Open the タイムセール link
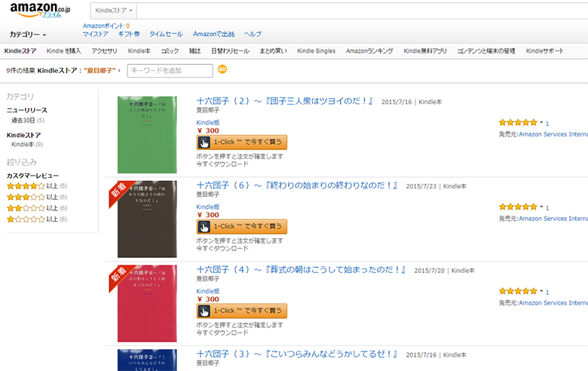The image size is (588, 371). tap(166, 34)
